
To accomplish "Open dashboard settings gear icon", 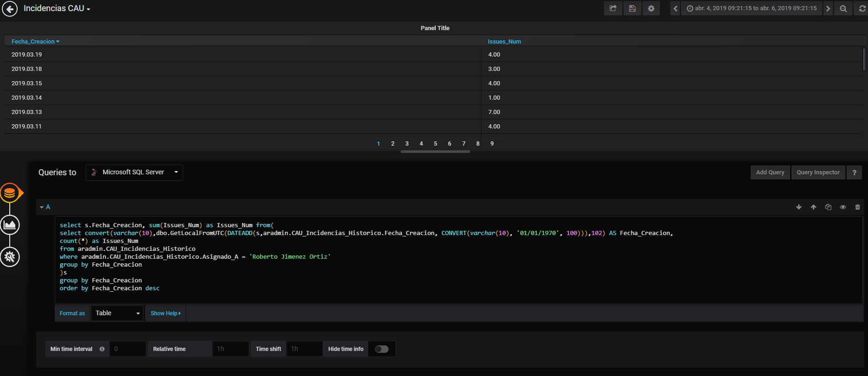I will click(x=651, y=8).
